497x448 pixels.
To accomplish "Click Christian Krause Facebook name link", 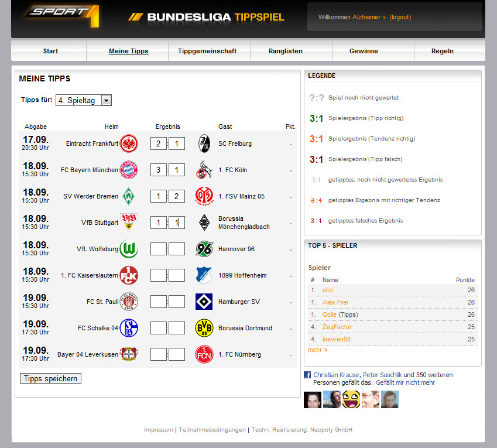I will [x=336, y=375].
